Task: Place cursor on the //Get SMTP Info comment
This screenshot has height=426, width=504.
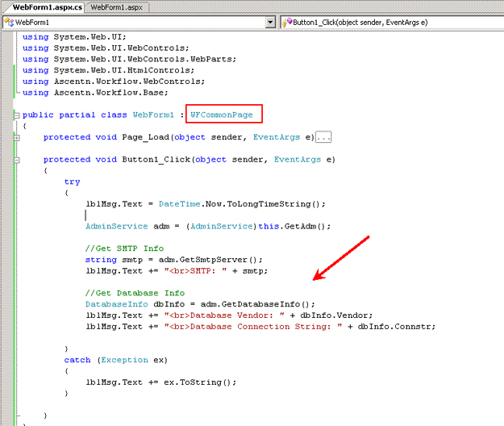Action: coord(124,248)
